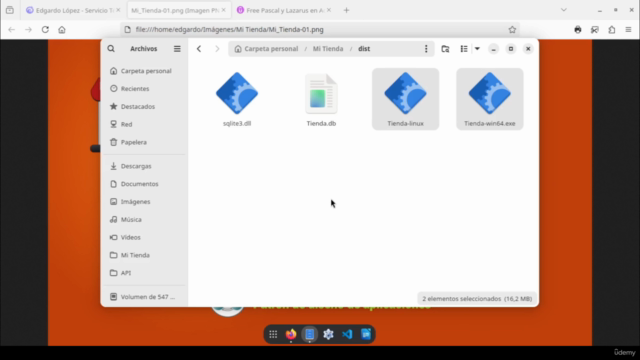Select the Tienda.db file icon

pos(321,93)
